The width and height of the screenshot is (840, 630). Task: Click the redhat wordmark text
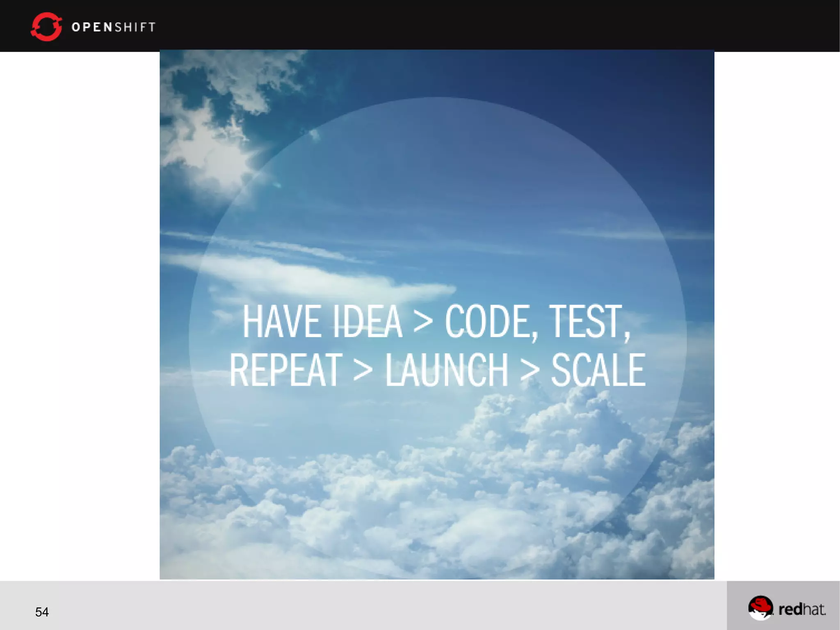802,609
